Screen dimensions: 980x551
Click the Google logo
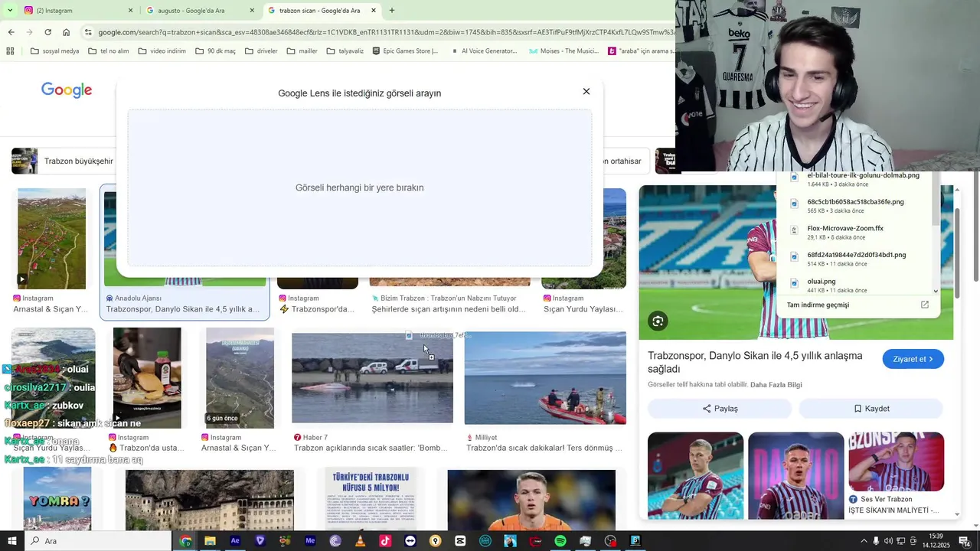pyautogui.click(x=67, y=90)
